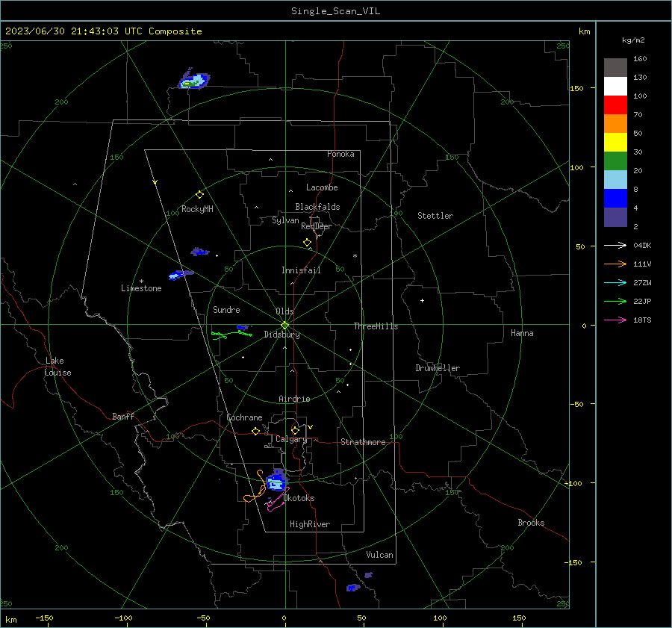Click the Banff label
This screenshot has width=672, height=628.
(123, 416)
